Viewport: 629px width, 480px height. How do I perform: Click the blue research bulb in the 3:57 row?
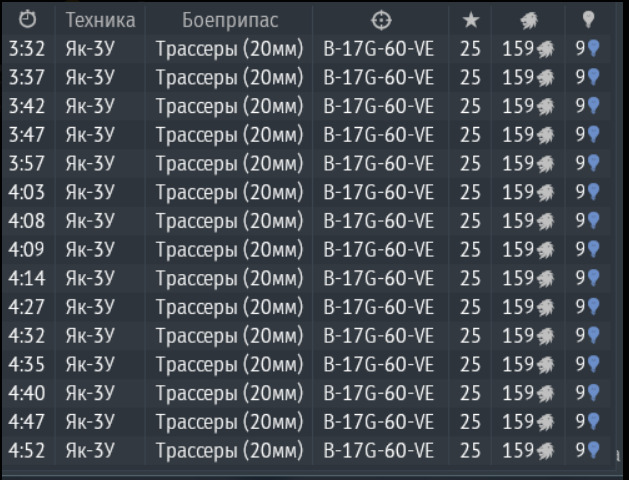593,162
